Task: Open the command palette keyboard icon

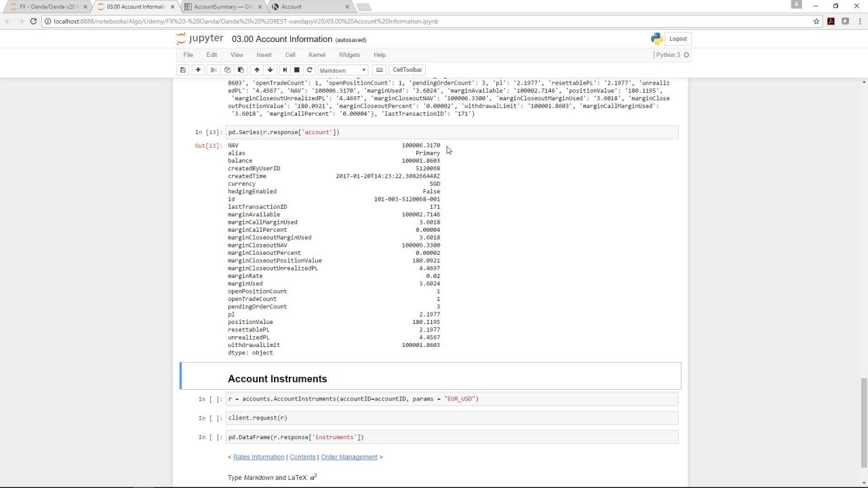Action: coord(380,70)
